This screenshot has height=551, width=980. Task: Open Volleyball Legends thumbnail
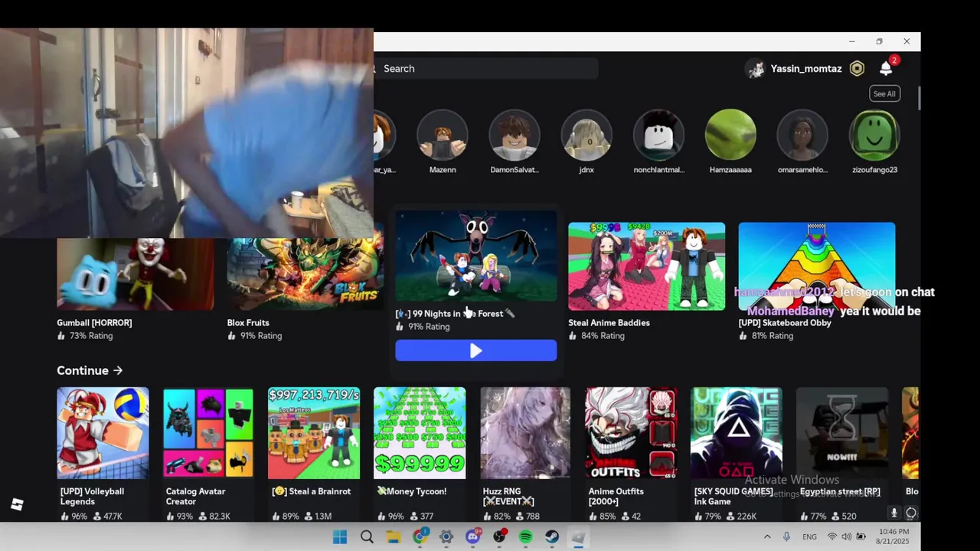click(x=103, y=433)
